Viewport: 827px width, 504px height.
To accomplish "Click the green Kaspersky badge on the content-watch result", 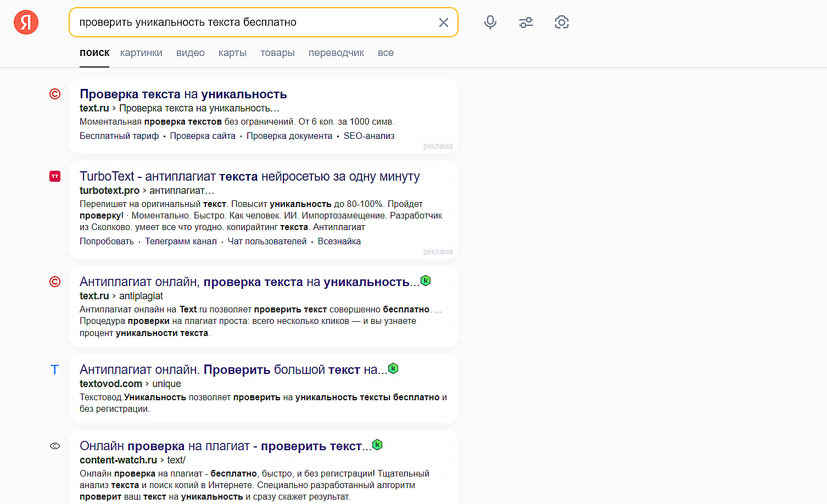I will click(x=377, y=445).
